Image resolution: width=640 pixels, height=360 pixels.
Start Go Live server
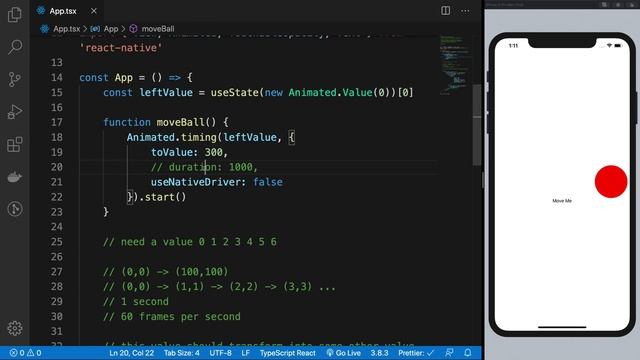pyautogui.click(x=343, y=353)
